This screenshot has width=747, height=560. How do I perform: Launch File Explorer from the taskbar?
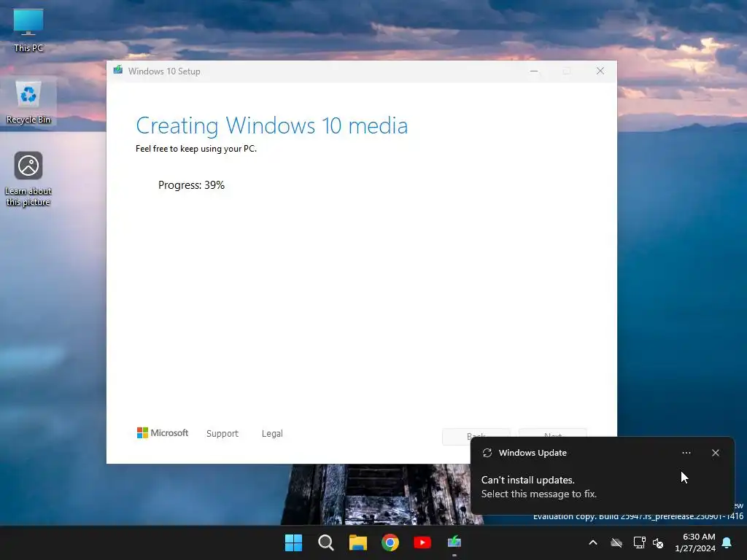(357, 542)
